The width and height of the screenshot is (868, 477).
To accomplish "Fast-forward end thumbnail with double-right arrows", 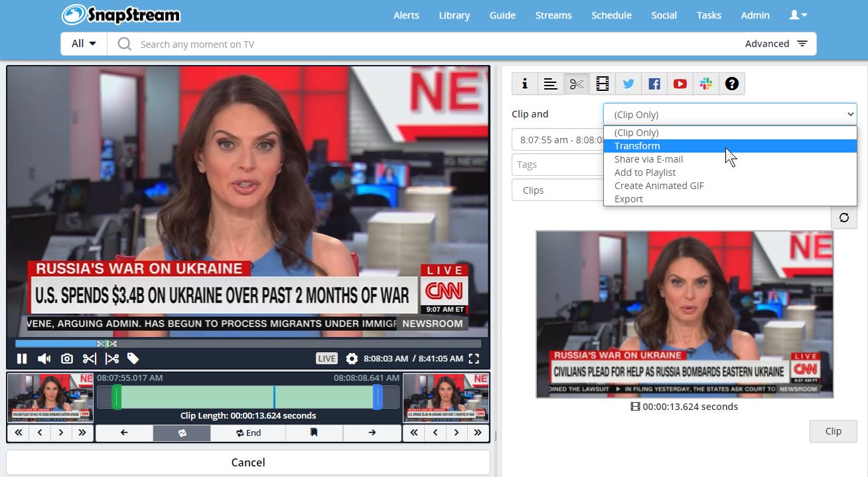I will pos(478,433).
